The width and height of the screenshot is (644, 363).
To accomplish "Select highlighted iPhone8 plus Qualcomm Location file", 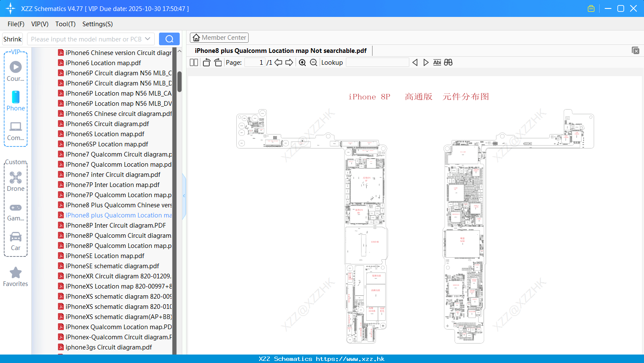I will click(x=115, y=215).
